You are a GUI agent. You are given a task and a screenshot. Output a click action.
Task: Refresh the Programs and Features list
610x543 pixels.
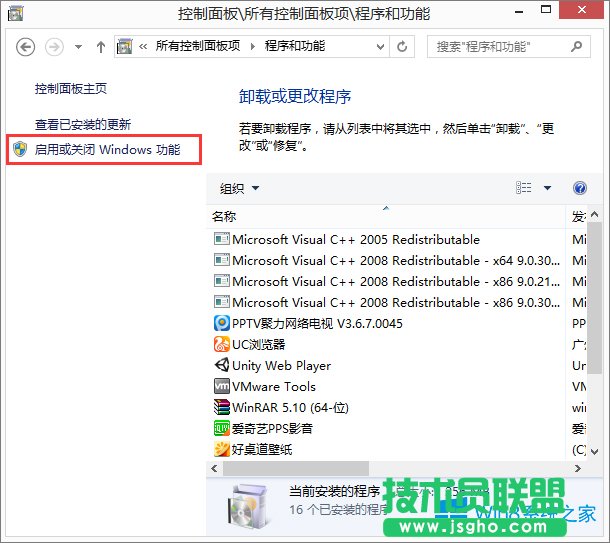click(402, 47)
